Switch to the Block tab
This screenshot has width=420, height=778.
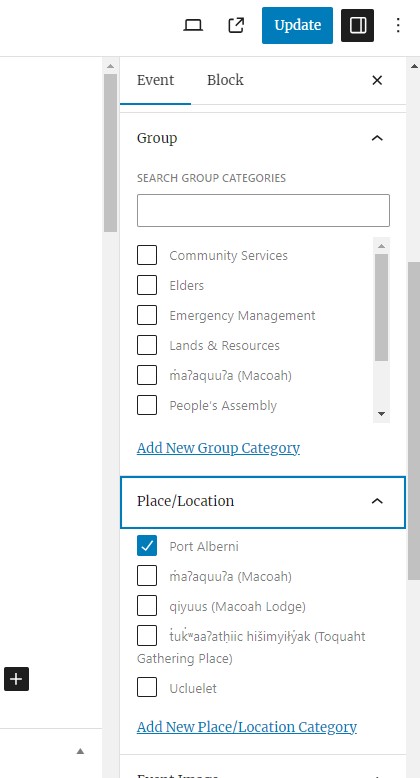point(225,80)
